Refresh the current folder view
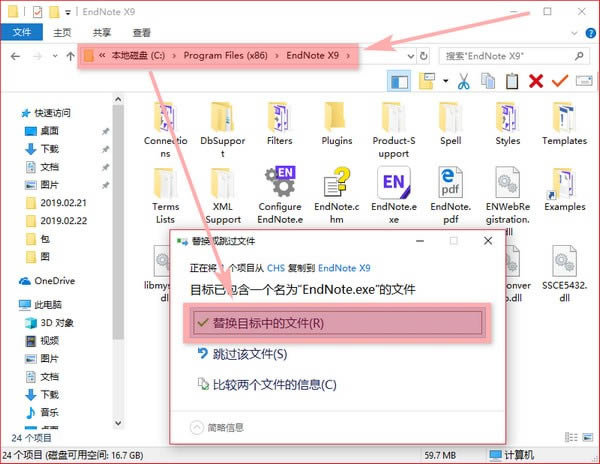 (424, 56)
